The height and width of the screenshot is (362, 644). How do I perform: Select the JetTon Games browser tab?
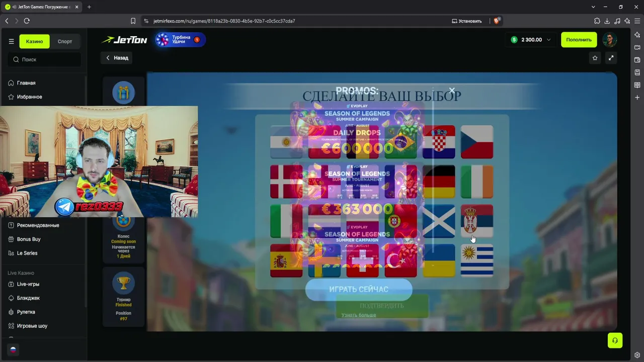click(x=42, y=7)
